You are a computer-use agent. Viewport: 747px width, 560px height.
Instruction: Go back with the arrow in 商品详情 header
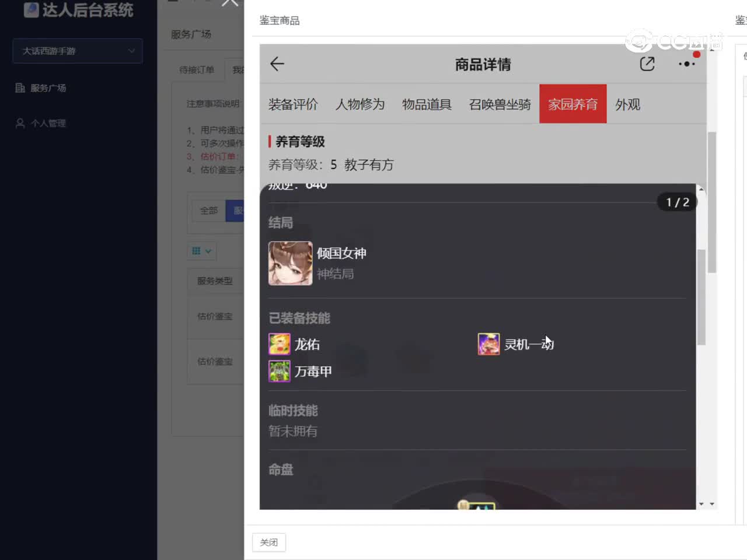(x=277, y=64)
